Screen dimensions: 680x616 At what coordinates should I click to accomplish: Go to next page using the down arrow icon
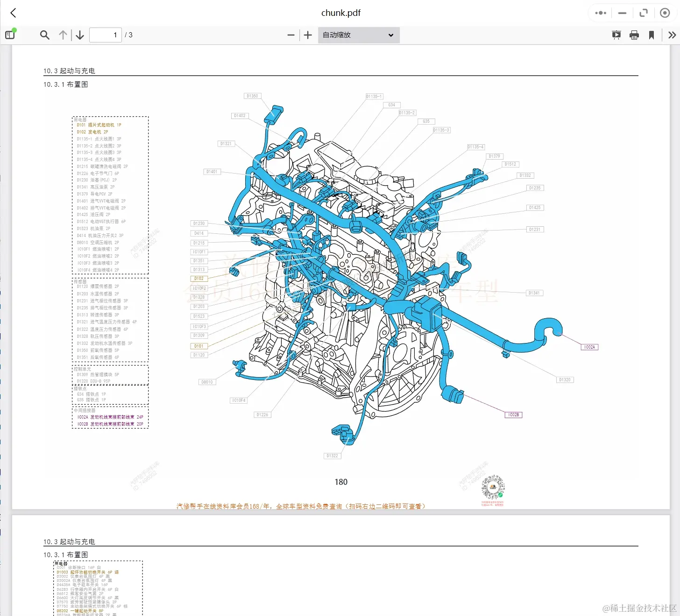(x=79, y=35)
